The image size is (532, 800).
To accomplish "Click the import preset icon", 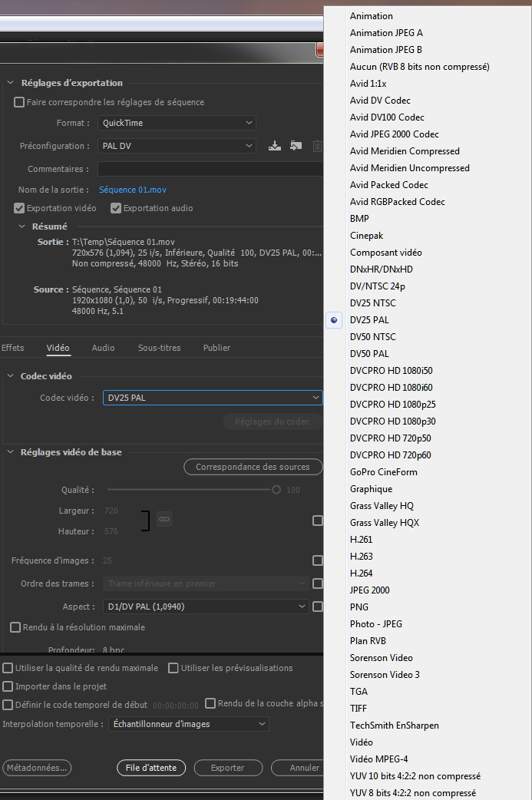I will (296, 146).
